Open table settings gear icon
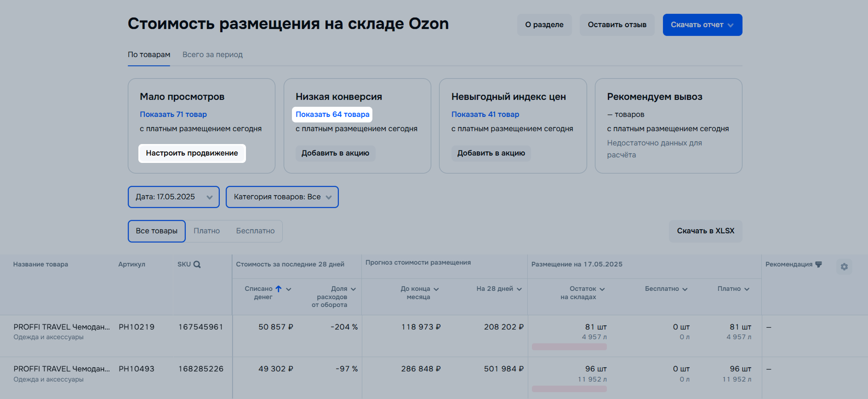The image size is (868, 399). (x=844, y=266)
